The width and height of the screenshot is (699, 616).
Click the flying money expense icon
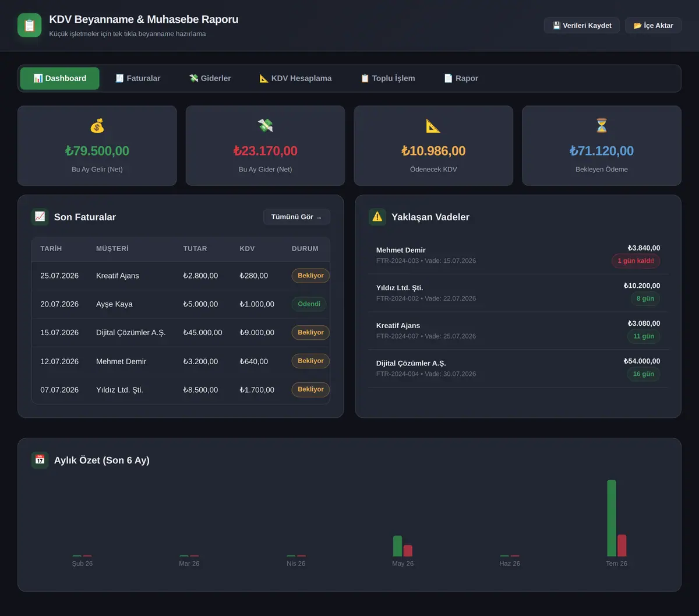point(266,125)
